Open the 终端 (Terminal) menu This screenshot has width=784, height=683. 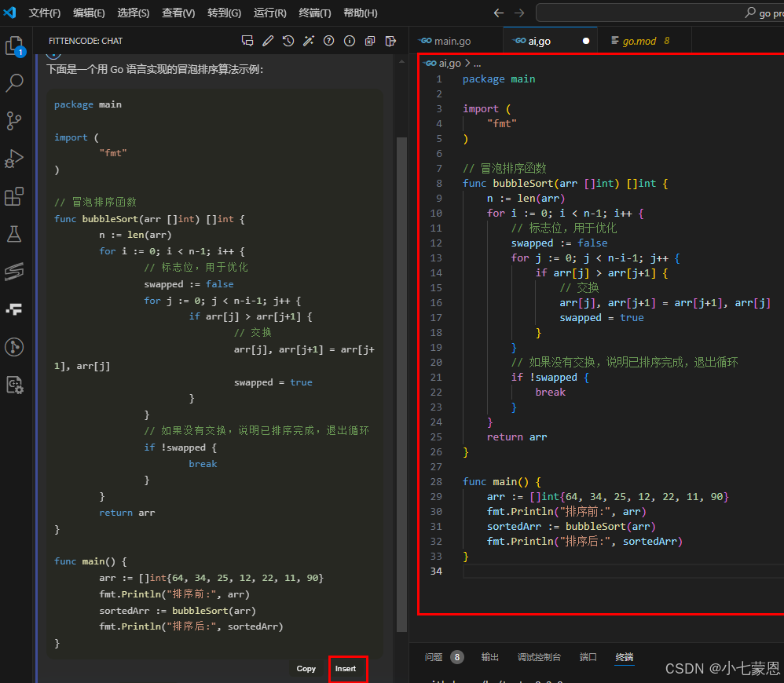coord(315,13)
